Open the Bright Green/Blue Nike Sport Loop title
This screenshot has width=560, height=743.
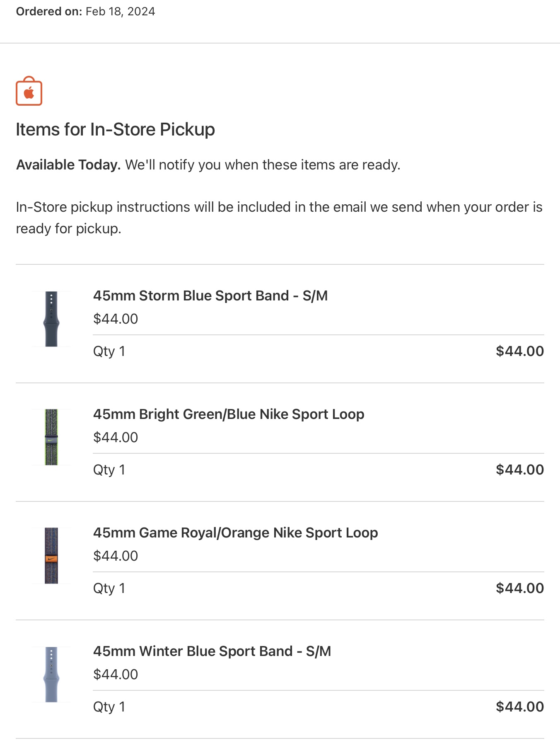click(229, 414)
